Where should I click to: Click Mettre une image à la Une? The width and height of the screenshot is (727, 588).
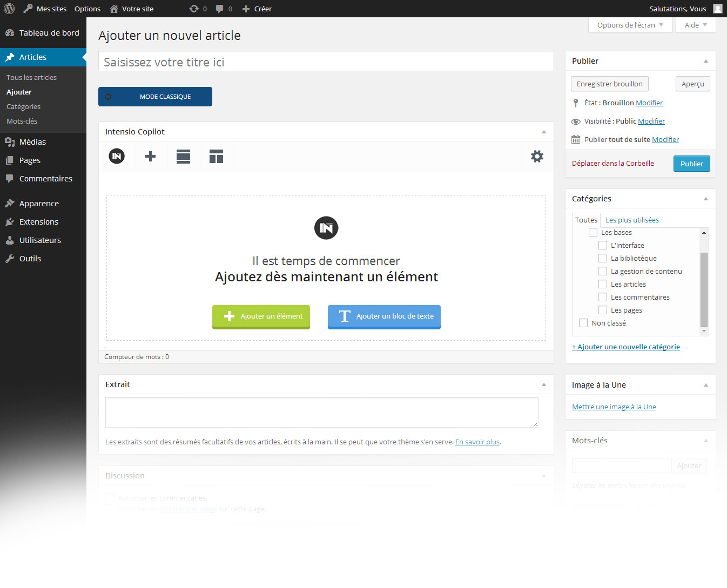click(614, 407)
